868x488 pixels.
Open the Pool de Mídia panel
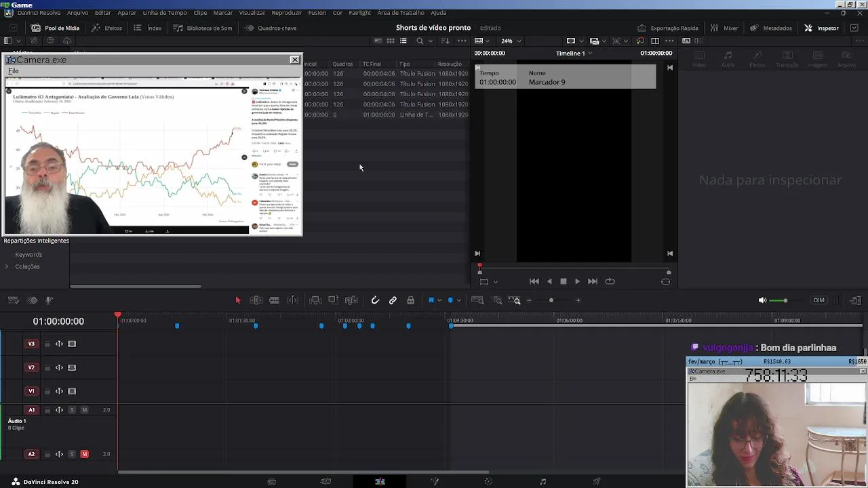56,28
